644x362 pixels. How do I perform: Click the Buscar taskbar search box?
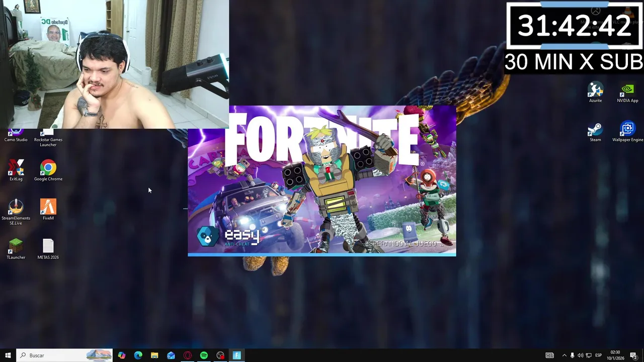(64, 355)
